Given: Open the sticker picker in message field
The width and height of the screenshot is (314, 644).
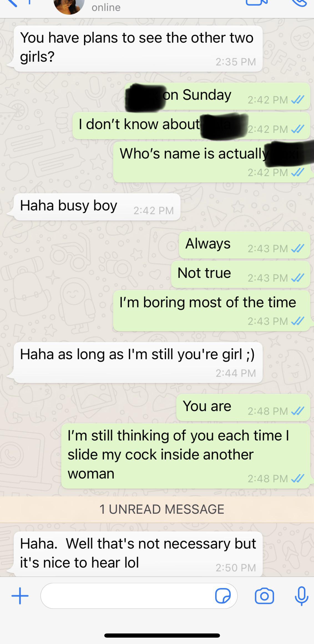Looking at the screenshot, I should pyautogui.click(x=223, y=596).
